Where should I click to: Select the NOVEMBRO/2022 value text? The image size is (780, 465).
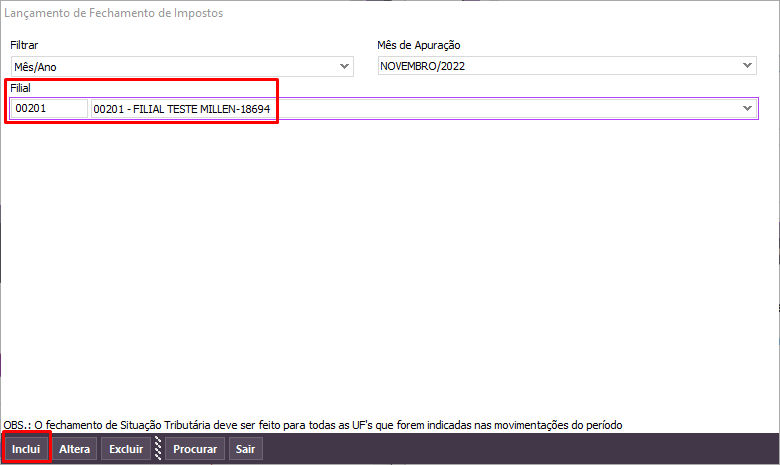pyautogui.click(x=422, y=66)
